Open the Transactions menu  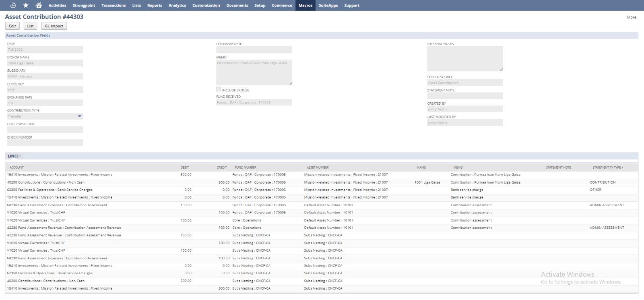(x=114, y=6)
